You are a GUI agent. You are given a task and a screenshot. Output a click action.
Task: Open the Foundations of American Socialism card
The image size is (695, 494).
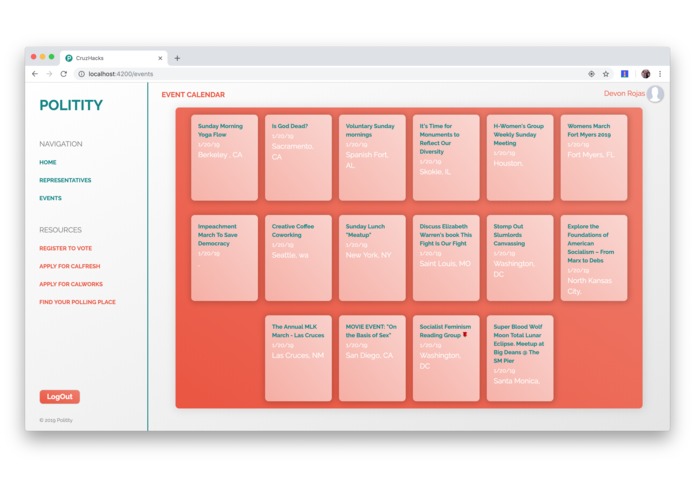(x=594, y=258)
